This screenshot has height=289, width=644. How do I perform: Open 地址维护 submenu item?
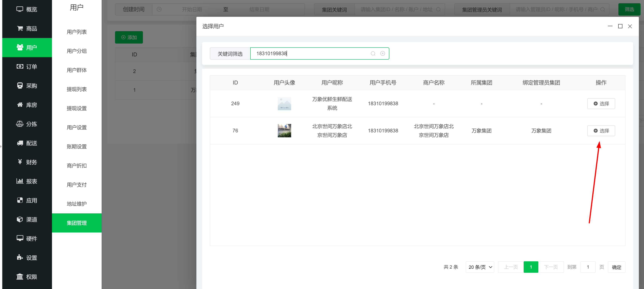76,204
